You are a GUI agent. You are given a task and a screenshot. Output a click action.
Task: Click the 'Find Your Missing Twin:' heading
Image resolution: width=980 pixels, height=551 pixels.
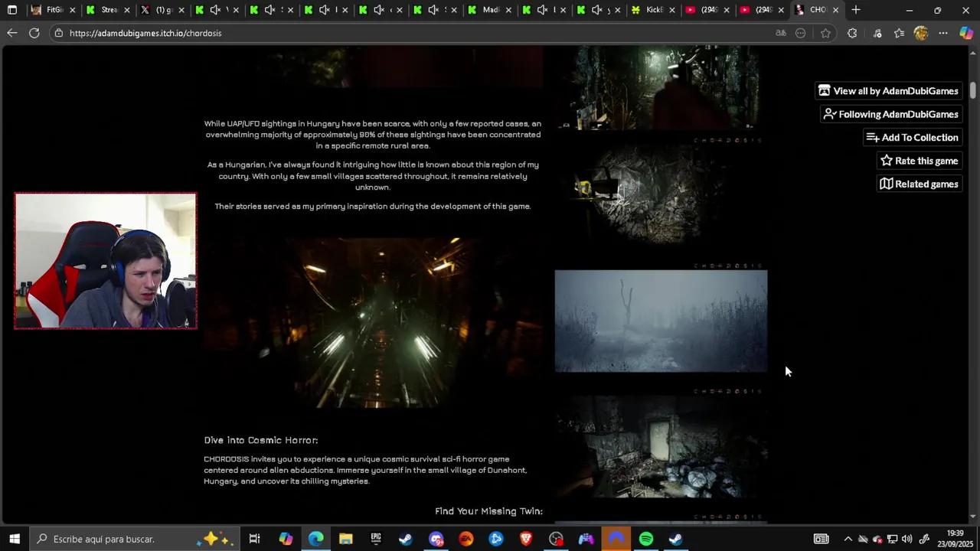pyautogui.click(x=488, y=511)
